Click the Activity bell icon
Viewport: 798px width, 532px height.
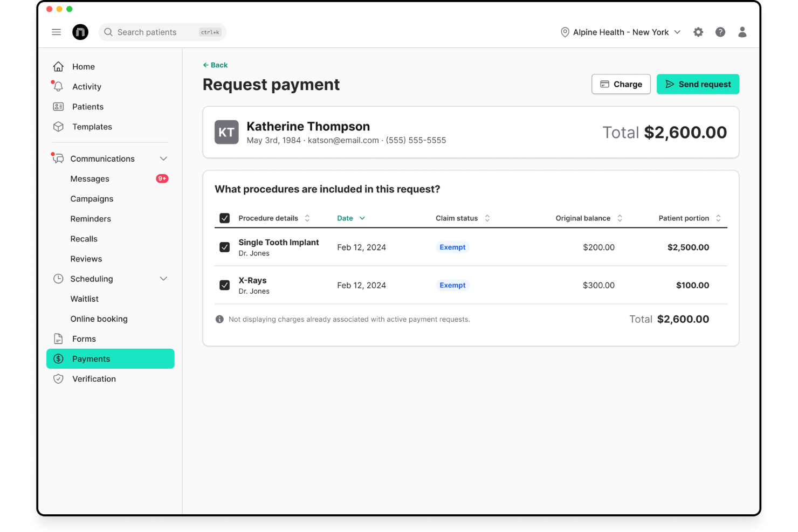point(58,87)
